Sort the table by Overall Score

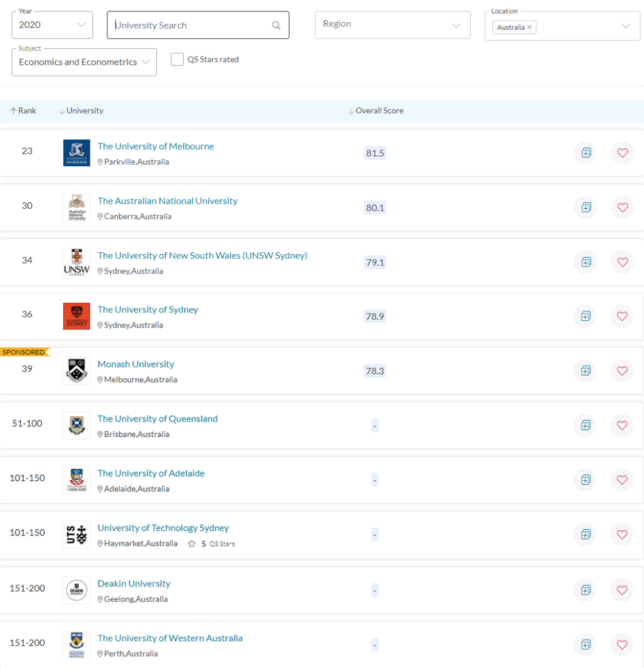tap(376, 111)
